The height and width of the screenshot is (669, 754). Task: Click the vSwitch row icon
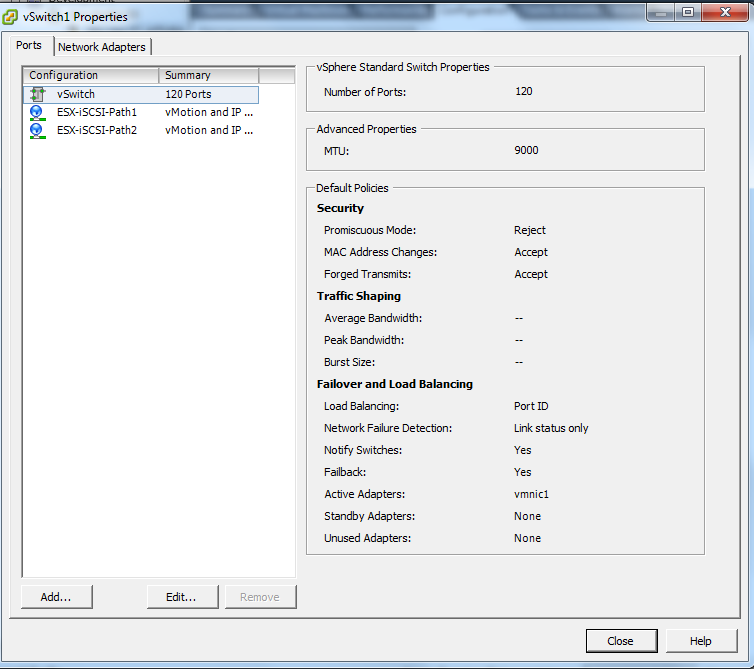pyautogui.click(x=38, y=94)
